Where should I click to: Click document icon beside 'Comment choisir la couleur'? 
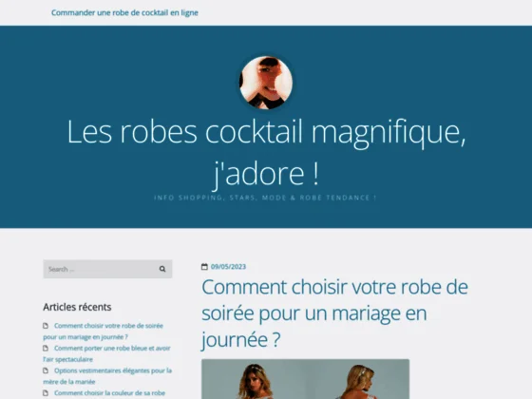[x=46, y=393]
